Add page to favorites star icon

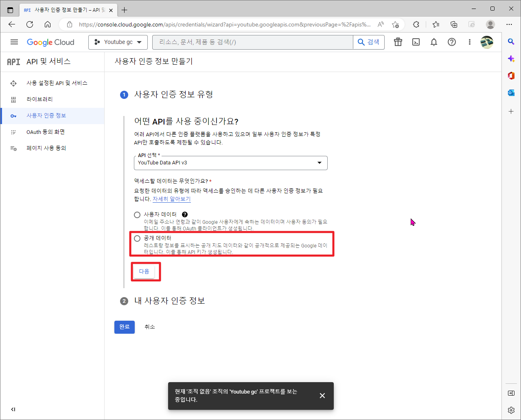click(395, 24)
